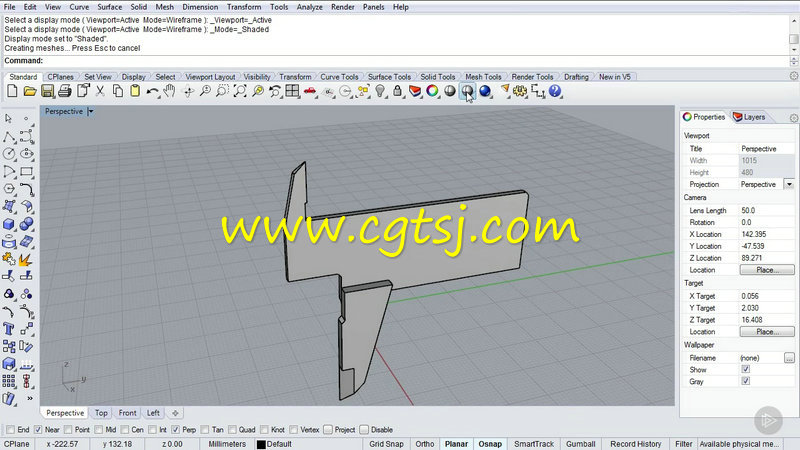The height and width of the screenshot is (450, 800).
Task: Click the Save floppy disk icon
Action: point(47,91)
